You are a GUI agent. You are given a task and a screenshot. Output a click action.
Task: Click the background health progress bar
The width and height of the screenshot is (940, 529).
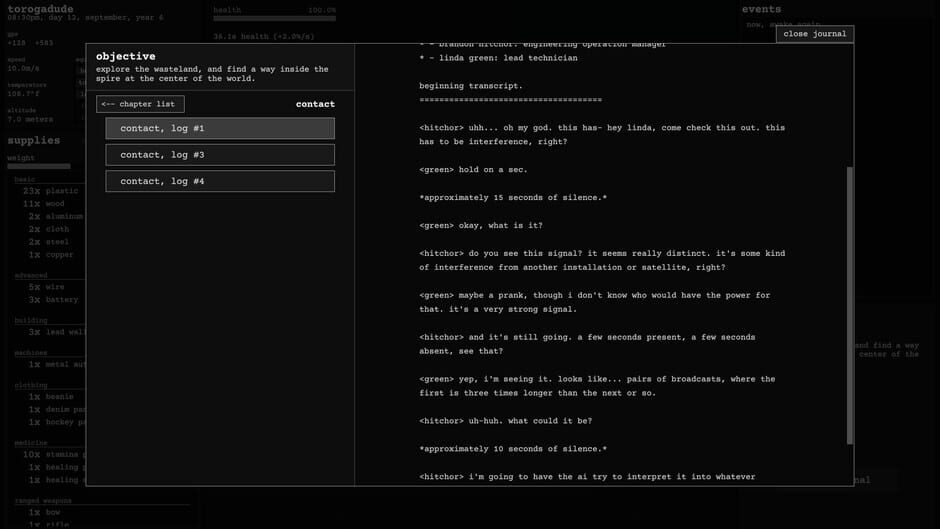[x=275, y=19]
